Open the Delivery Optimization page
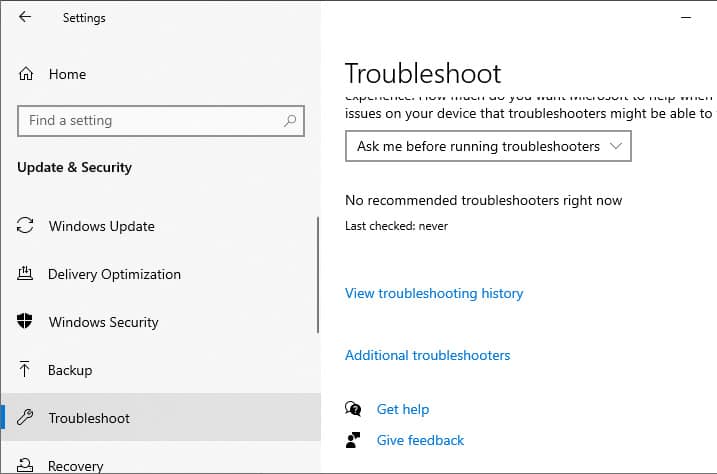Viewport: 717px width, 474px height. coord(114,274)
